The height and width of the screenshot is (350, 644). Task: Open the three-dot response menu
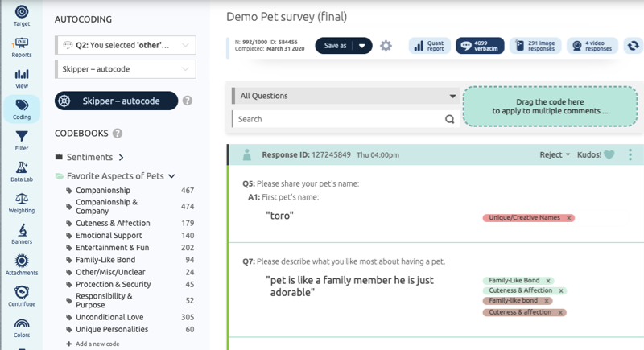630,154
